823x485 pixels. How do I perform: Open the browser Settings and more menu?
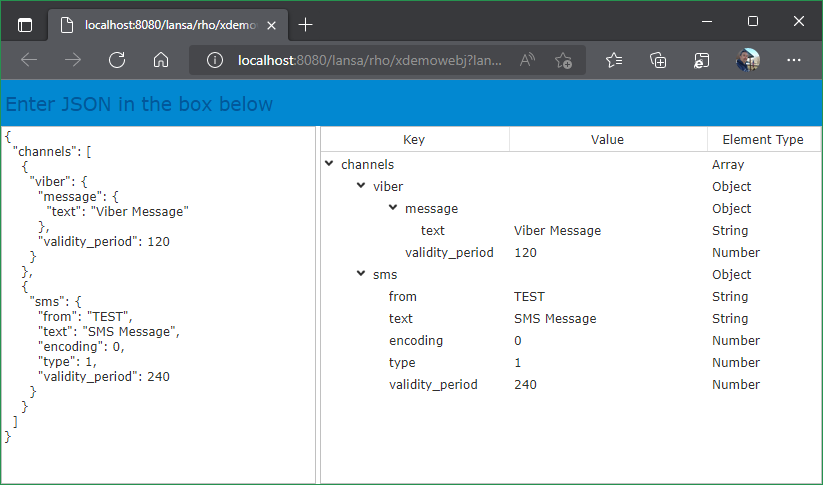pyautogui.click(x=794, y=60)
